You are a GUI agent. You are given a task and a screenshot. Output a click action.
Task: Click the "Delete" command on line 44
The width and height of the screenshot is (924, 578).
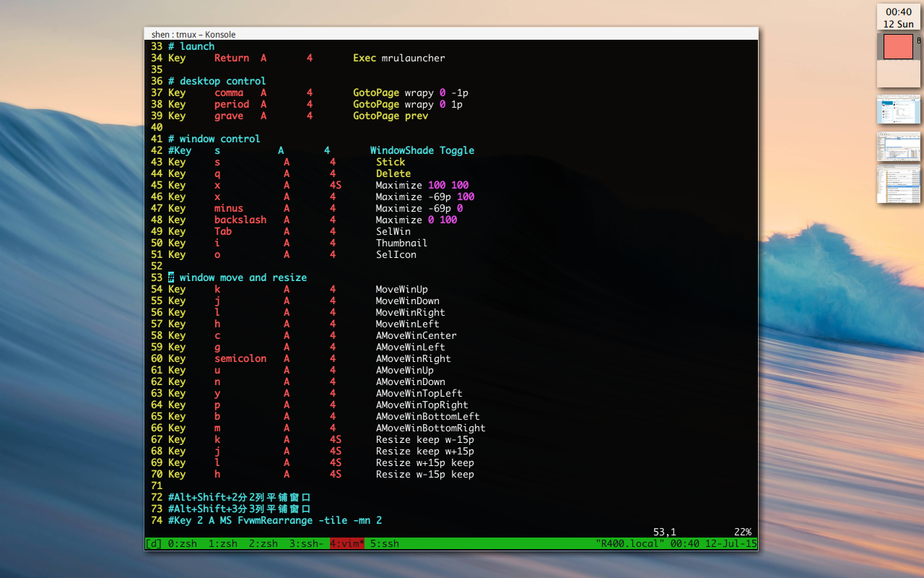point(393,173)
